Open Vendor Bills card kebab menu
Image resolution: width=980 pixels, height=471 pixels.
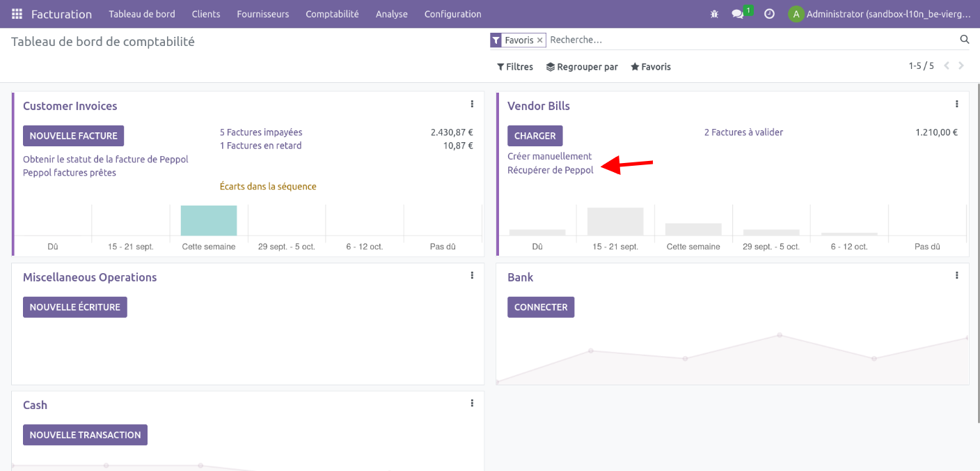click(x=956, y=105)
